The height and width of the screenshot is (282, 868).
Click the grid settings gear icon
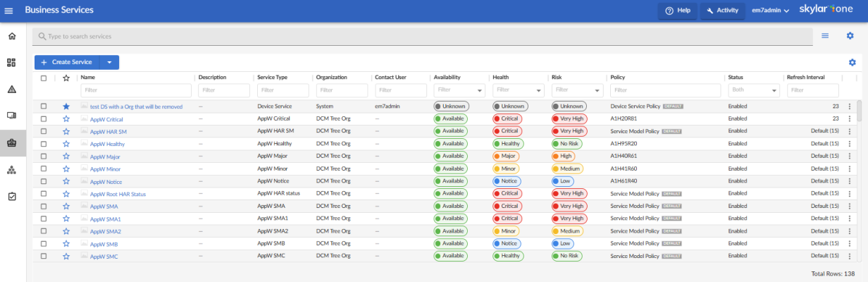(852, 63)
